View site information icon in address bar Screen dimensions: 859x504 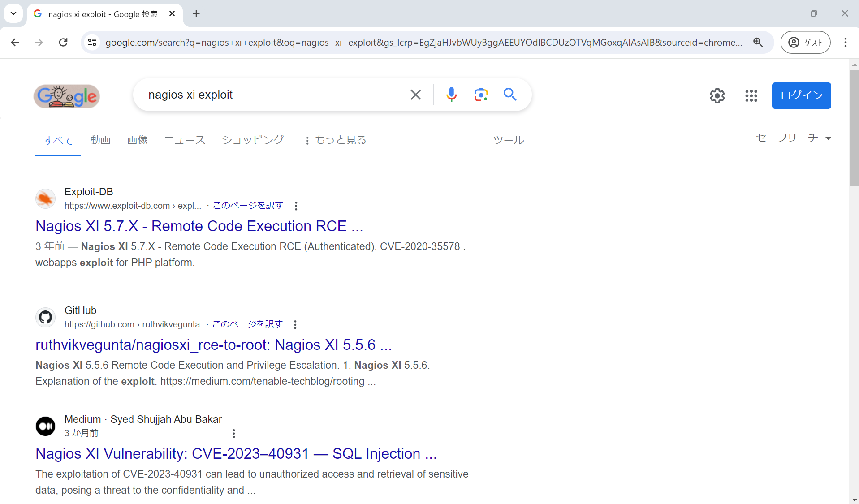coord(92,42)
